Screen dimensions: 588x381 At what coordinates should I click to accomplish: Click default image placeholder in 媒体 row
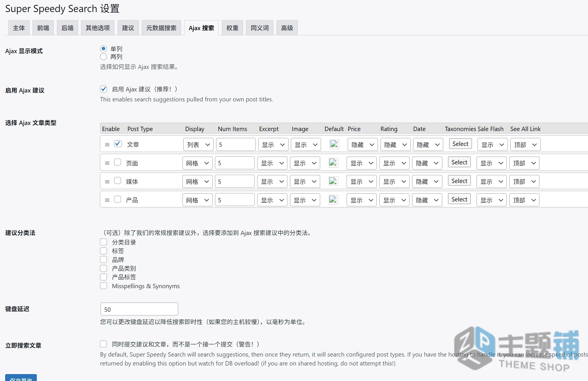tap(333, 181)
